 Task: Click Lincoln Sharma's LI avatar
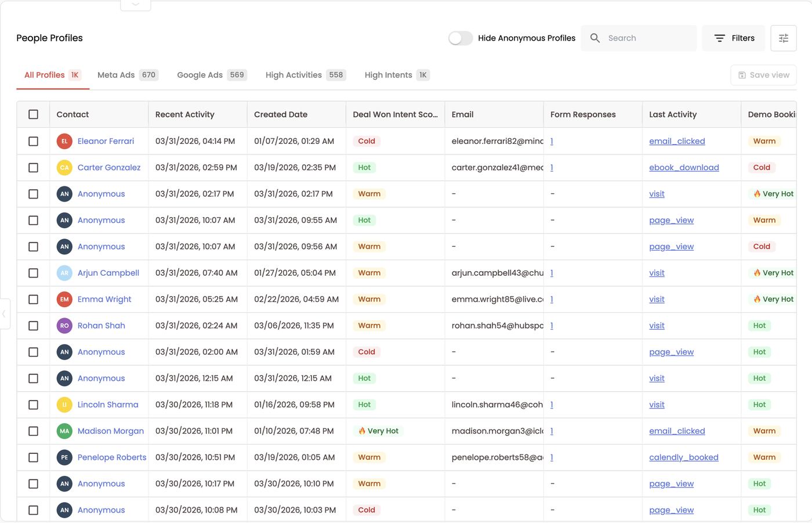pos(64,405)
